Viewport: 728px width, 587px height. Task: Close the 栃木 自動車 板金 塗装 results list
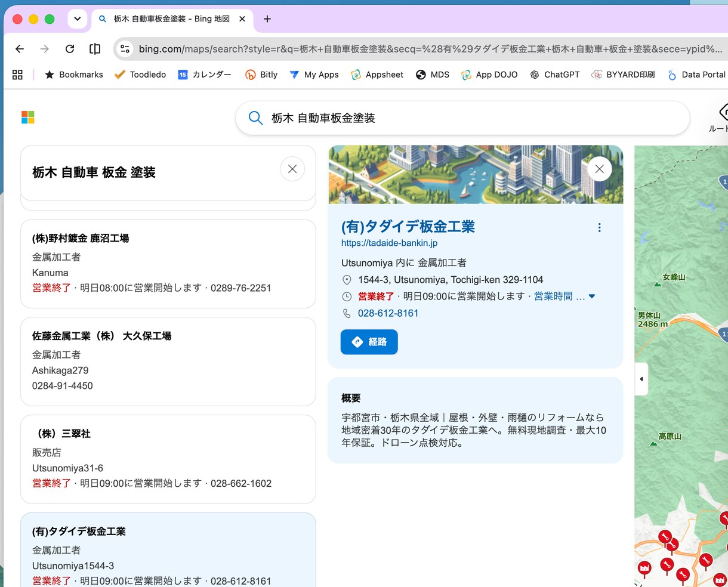[292, 169]
